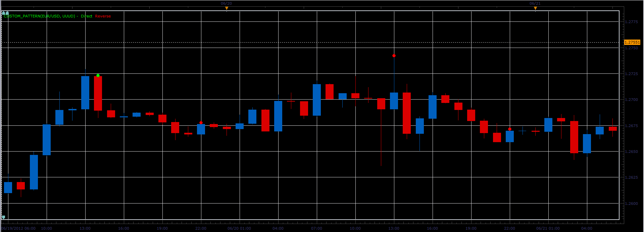The width and height of the screenshot is (644, 232).
Task: Click the 1.2675 price axis label
Action: point(631,126)
